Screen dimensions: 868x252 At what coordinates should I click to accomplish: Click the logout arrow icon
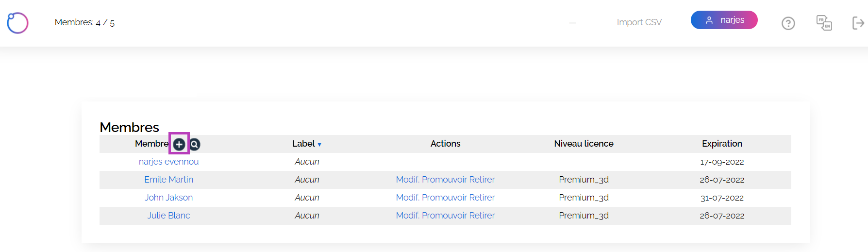[858, 23]
